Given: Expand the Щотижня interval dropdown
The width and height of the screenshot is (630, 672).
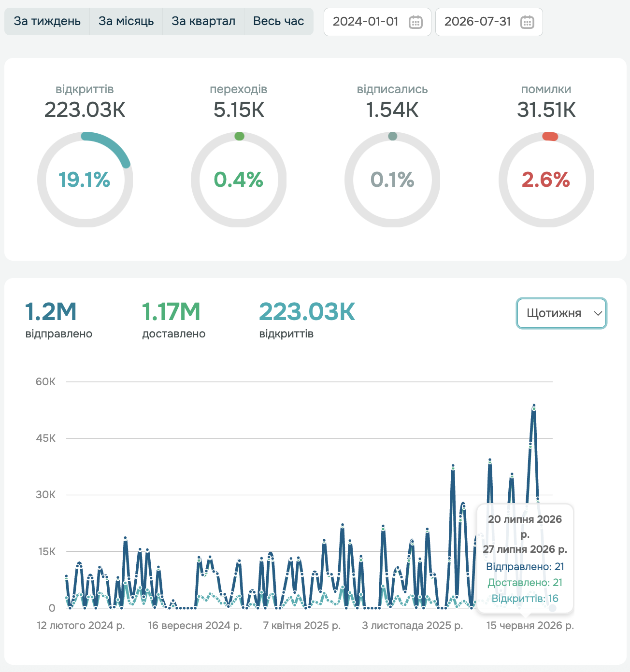Looking at the screenshot, I should [561, 313].
